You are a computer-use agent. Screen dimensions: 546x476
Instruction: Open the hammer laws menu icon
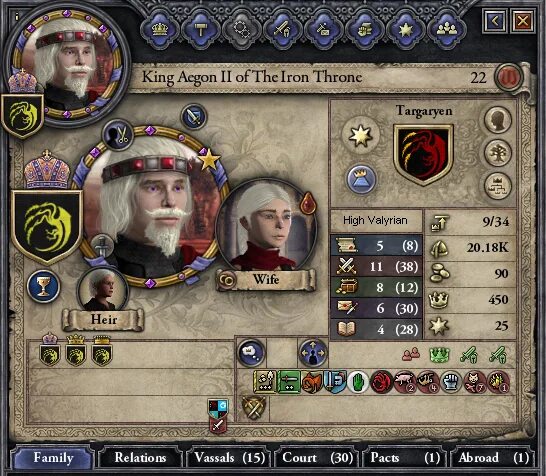(x=201, y=29)
